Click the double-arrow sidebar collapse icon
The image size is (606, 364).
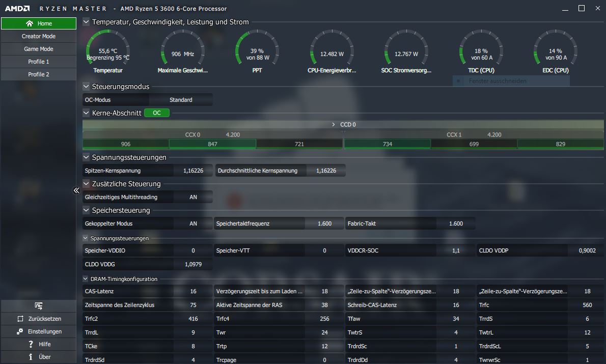[76, 190]
